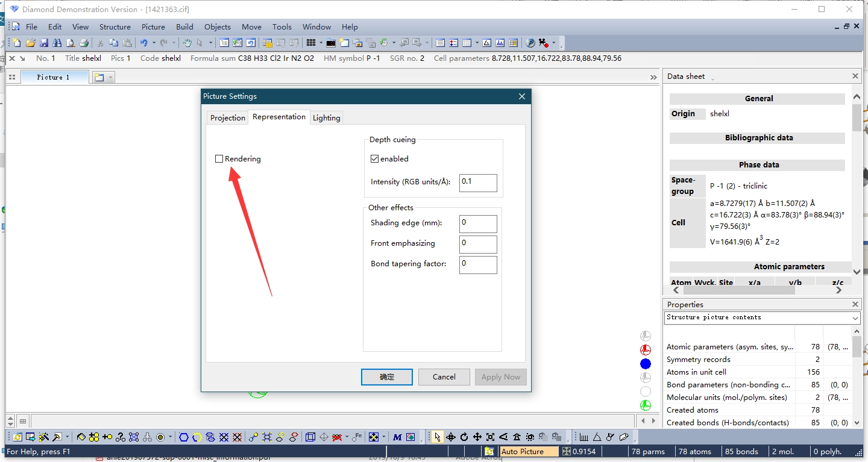Select the Created atoms row in Properties

758,410
